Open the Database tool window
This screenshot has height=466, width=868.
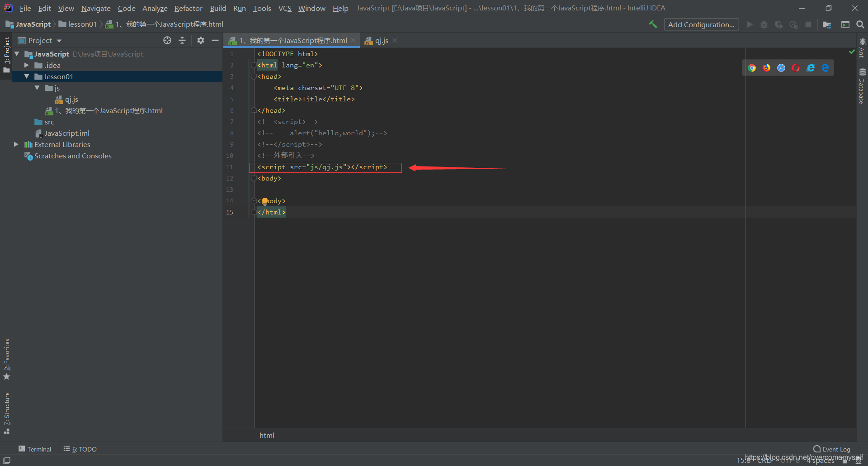click(x=862, y=86)
